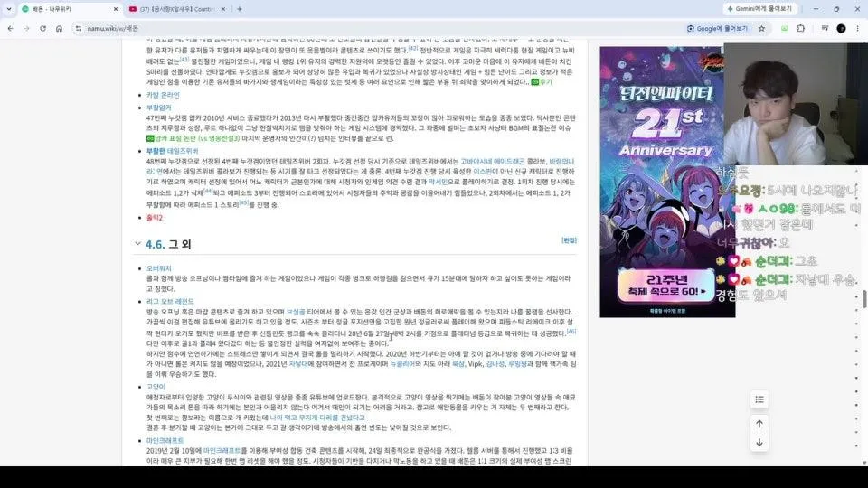Click the 'Google에 물어보기' button
Image resolution: width=868 pixels, height=488 pixels.
(718, 28)
